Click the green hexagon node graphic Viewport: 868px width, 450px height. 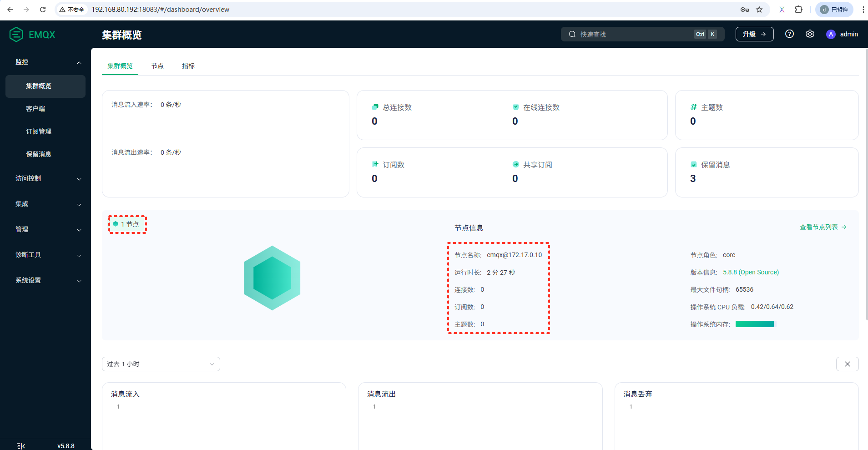(272, 278)
